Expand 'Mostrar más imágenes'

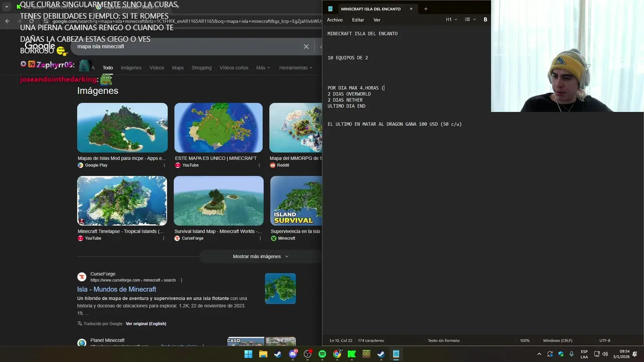tap(261, 256)
